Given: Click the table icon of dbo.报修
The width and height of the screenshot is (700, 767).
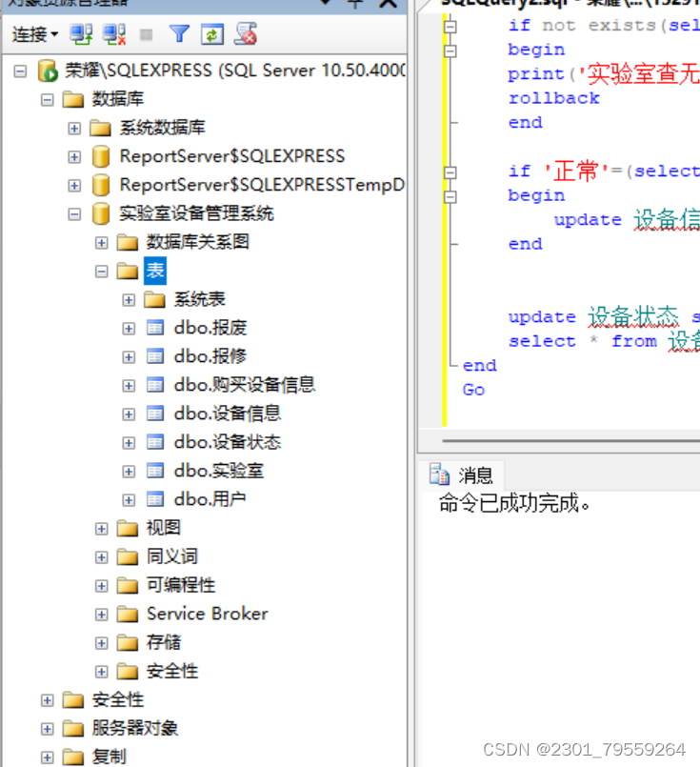Looking at the screenshot, I should point(155,356).
